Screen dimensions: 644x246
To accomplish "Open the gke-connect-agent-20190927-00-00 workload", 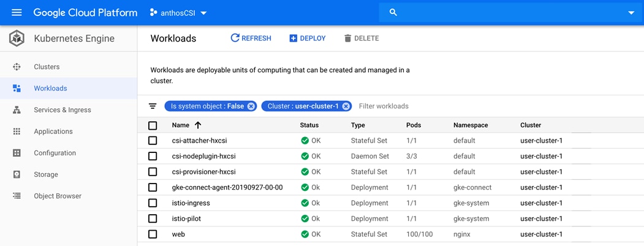I will [227, 187].
